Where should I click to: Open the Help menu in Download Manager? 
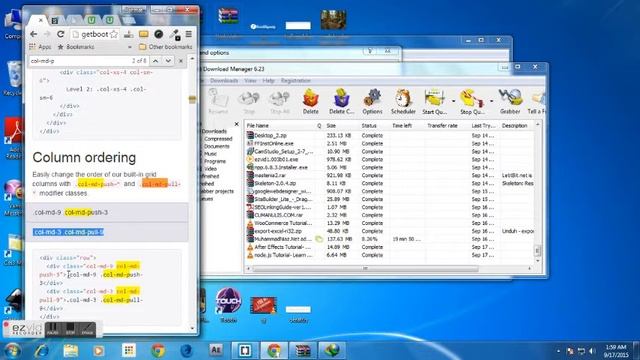tap(268, 81)
